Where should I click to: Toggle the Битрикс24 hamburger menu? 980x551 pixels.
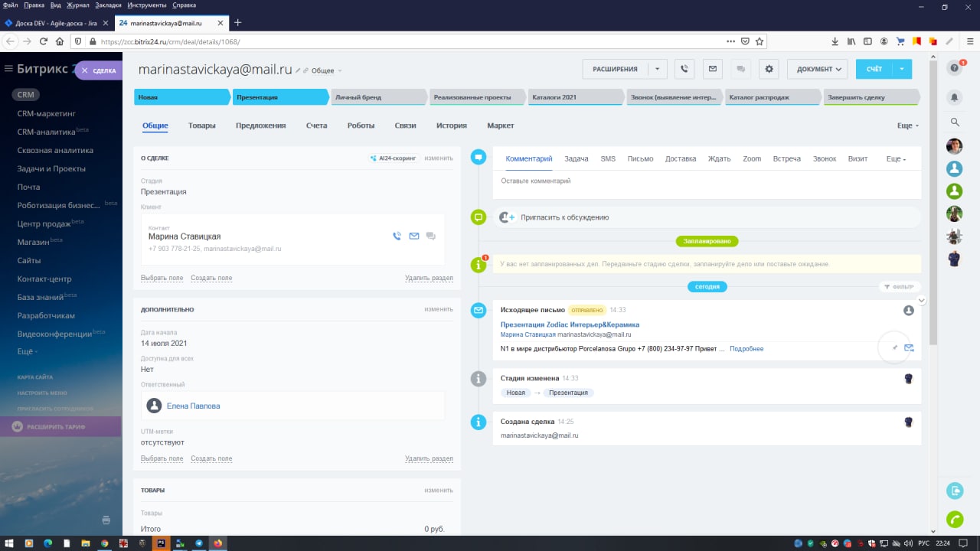(8, 69)
